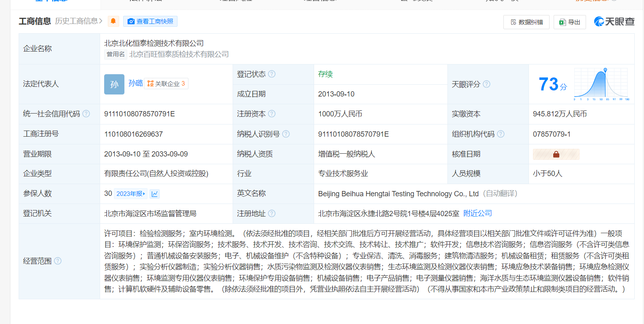The width and height of the screenshot is (644, 324).
Task: Open 关联企业 3 related companies tag
Action: [166, 84]
